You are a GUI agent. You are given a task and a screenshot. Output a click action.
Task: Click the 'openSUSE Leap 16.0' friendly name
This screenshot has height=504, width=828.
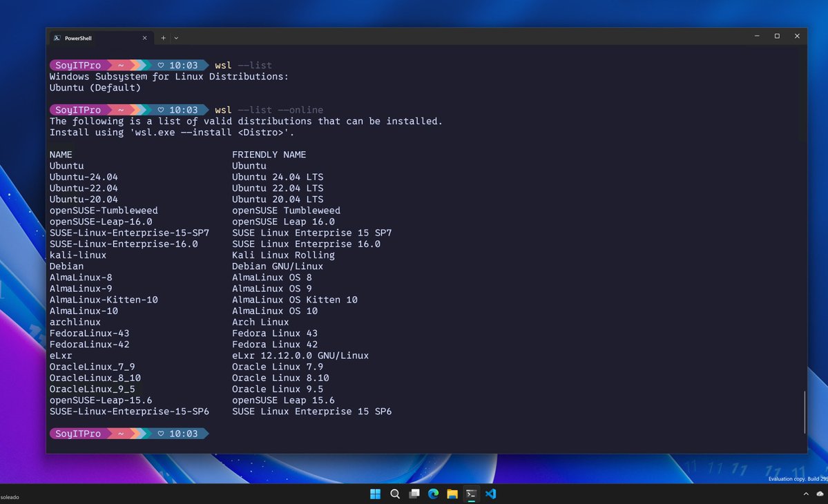[283, 222]
